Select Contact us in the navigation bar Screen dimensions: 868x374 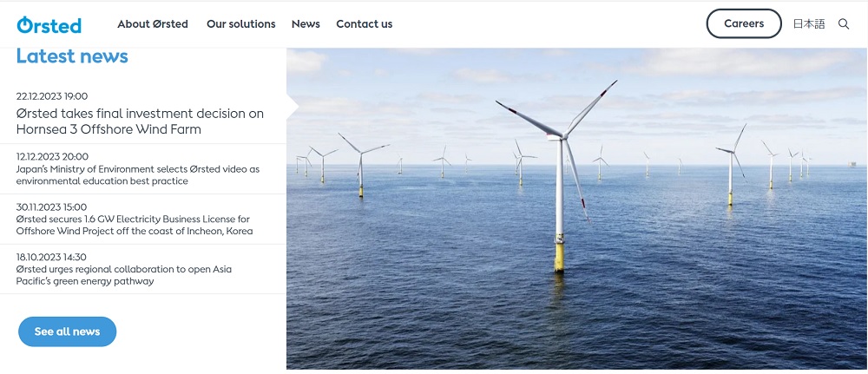pyautogui.click(x=364, y=24)
